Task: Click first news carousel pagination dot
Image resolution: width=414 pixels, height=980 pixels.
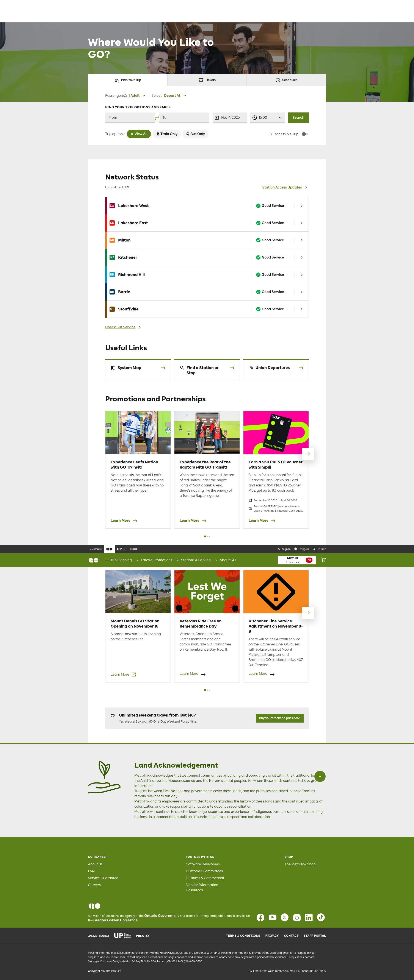Action: (205, 690)
